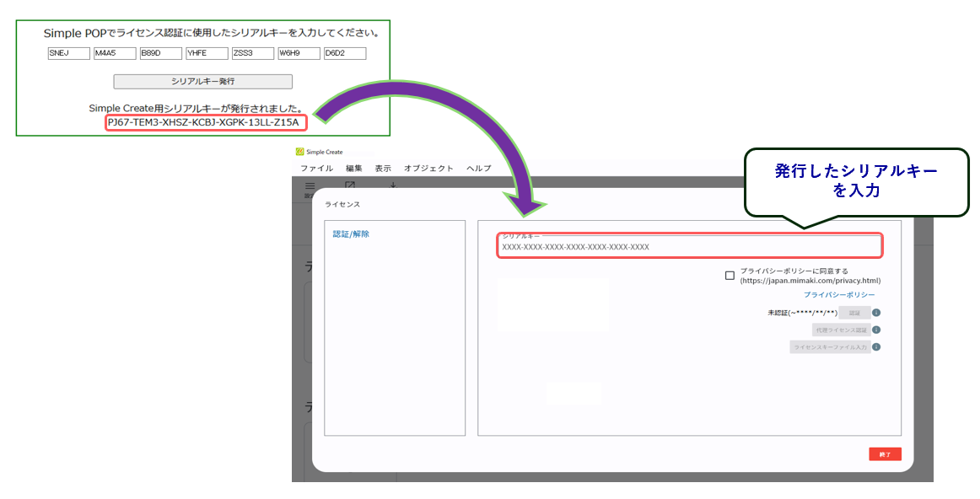980x499 pixels.
Task: Click the info icon beside the 認証 button
Action: click(x=876, y=313)
